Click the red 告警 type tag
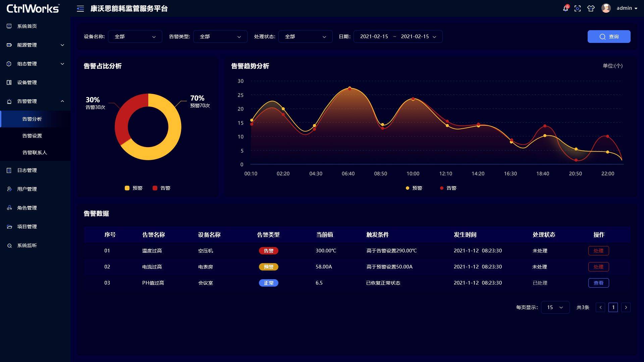This screenshot has width=644, height=362. (268, 251)
